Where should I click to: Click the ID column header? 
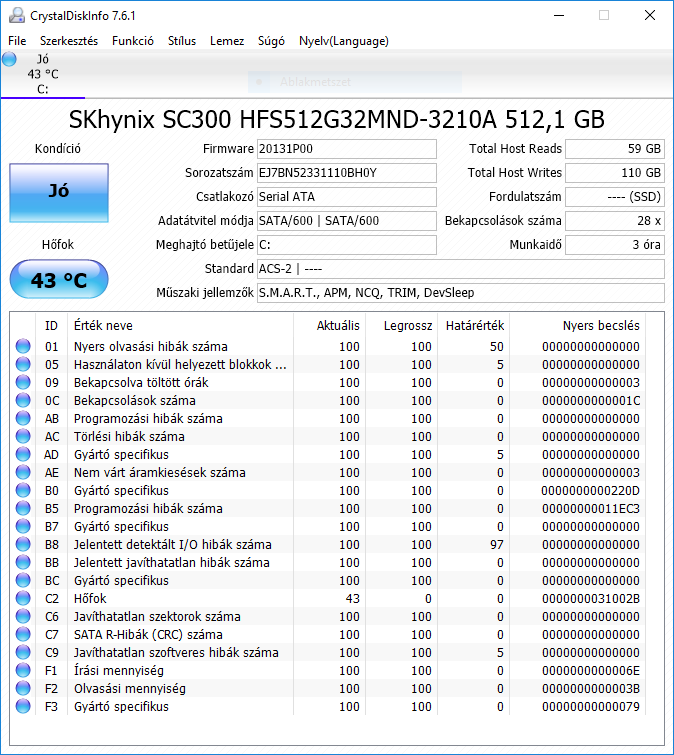pyautogui.click(x=52, y=325)
